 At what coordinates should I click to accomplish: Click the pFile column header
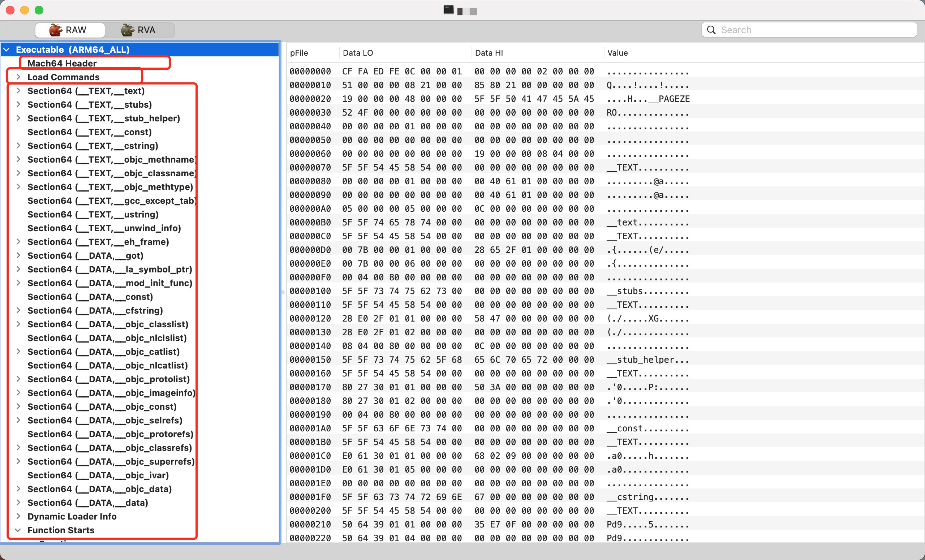(x=299, y=53)
